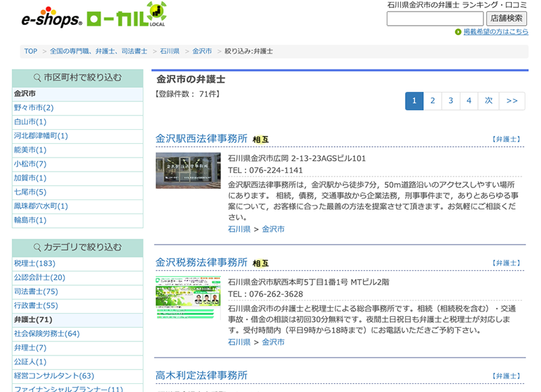Click the 金沢市 link under 金沢税務法律事務所
Image resolution: width=541 pixels, height=392 pixels.
[x=273, y=343]
